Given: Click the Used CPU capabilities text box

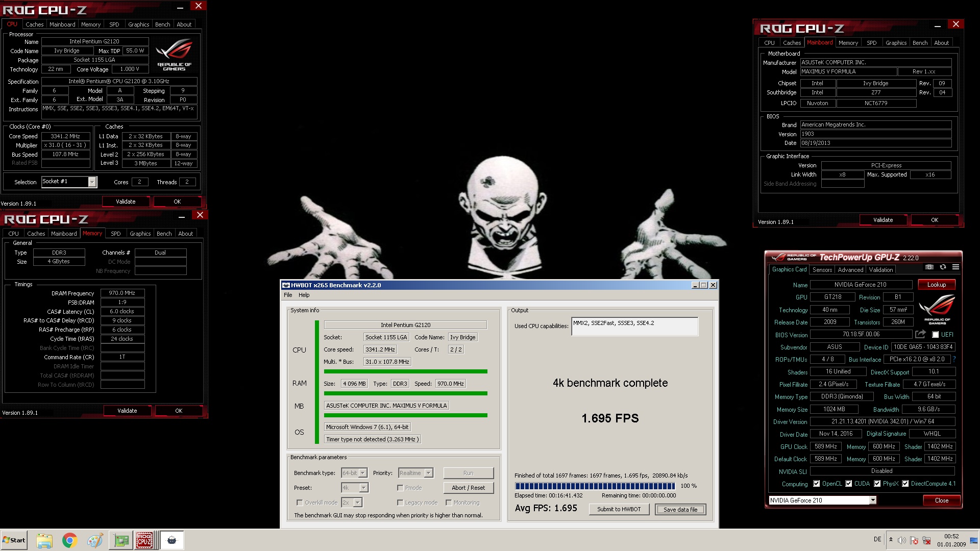Looking at the screenshot, I should [x=634, y=327].
